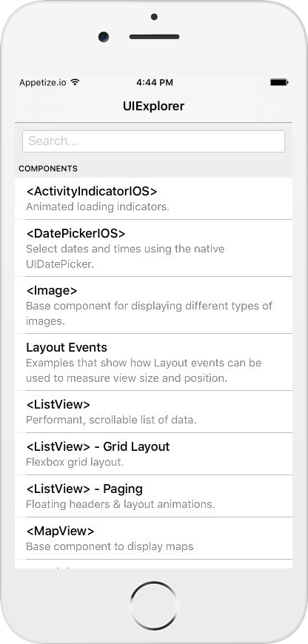Tap the Wi-Fi signal icon in status bar
308x644 pixels.
(x=75, y=82)
